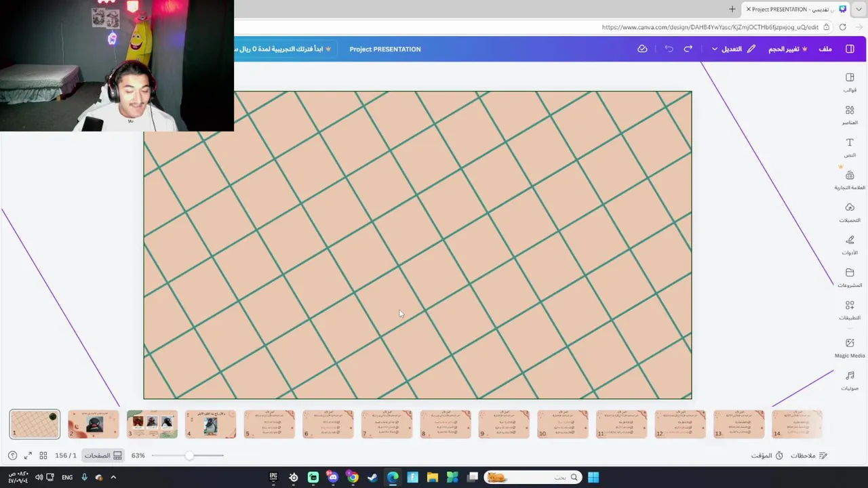Open the Magic Media sidebar panel
This screenshot has height=488, width=868.
coord(850,348)
